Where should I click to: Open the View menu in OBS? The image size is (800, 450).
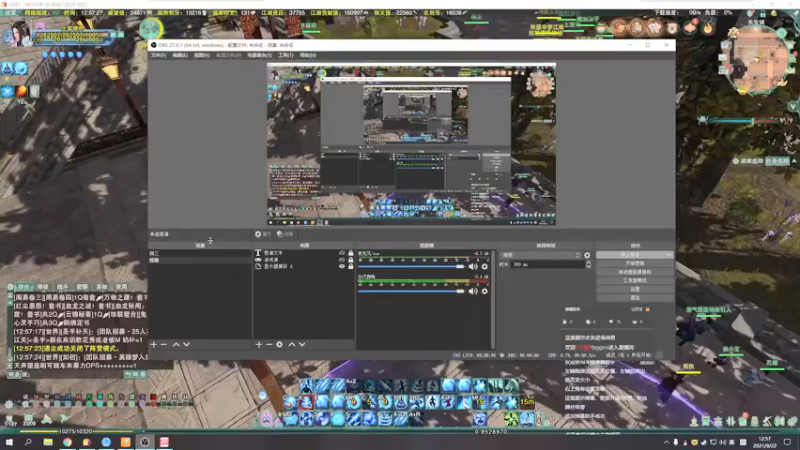tap(202, 55)
